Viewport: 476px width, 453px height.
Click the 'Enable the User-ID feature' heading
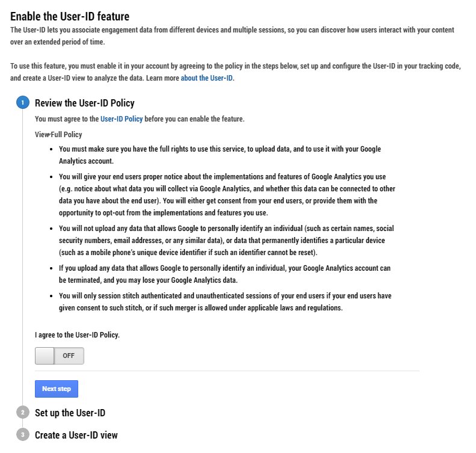(70, 17)
